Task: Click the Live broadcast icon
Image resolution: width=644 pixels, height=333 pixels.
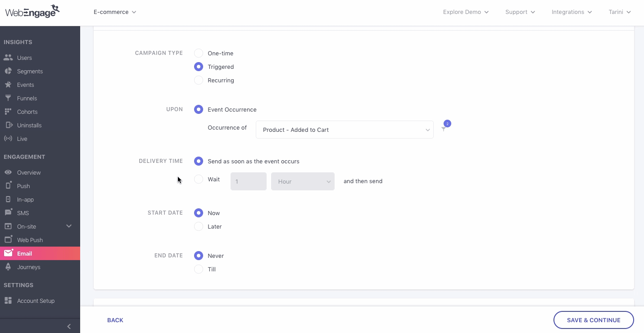Action: point(8,139)
